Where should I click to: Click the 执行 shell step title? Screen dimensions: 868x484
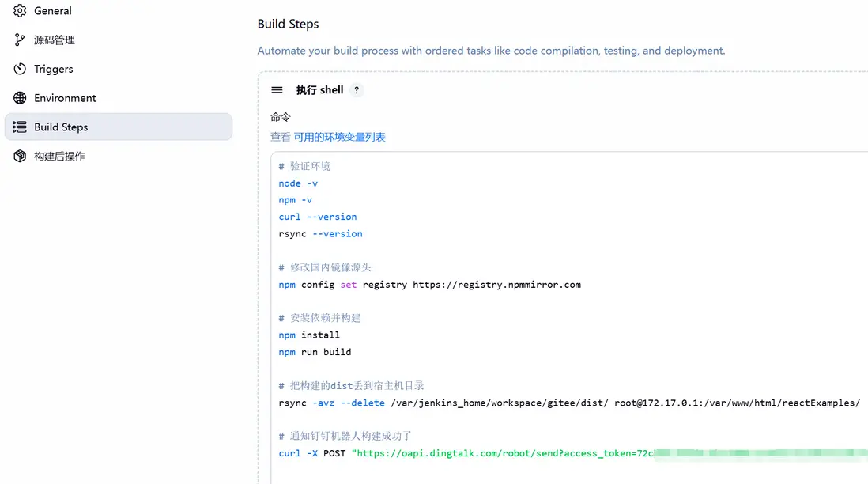click(x=319, y=90)
